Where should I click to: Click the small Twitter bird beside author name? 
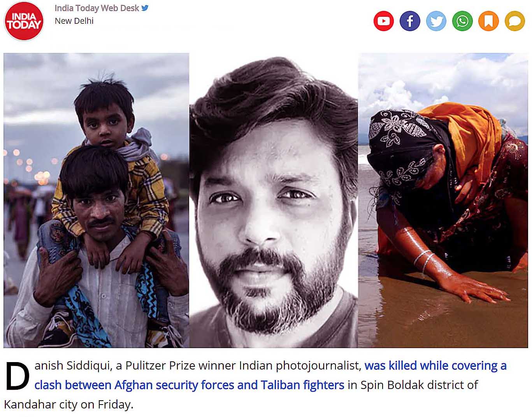pyautogui.click(x=145, y=8)
